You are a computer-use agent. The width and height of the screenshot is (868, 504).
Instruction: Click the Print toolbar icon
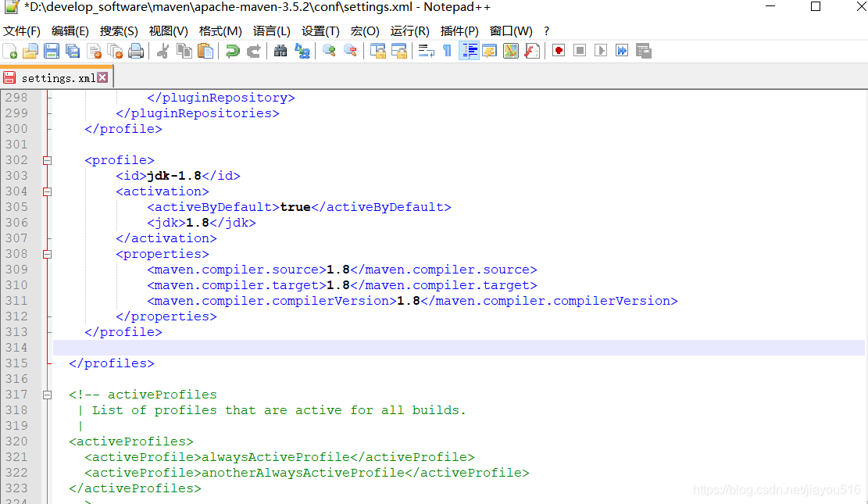coord(136,51)
